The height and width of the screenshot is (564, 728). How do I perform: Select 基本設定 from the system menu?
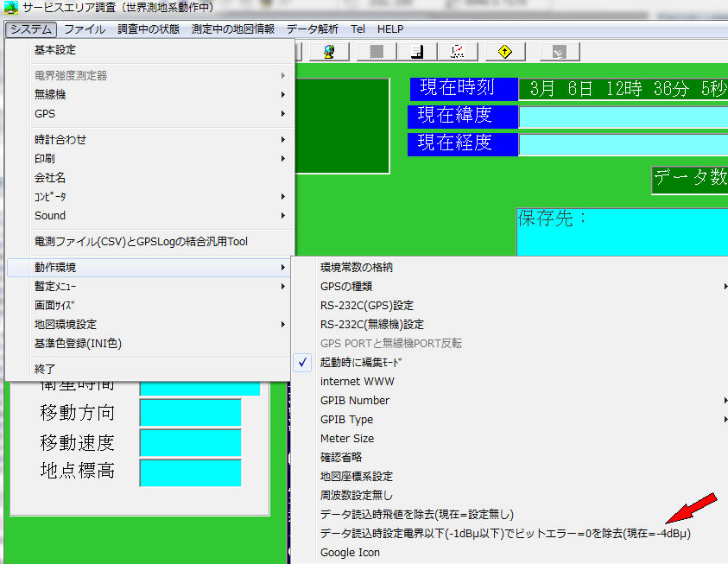tap(55, 51)
